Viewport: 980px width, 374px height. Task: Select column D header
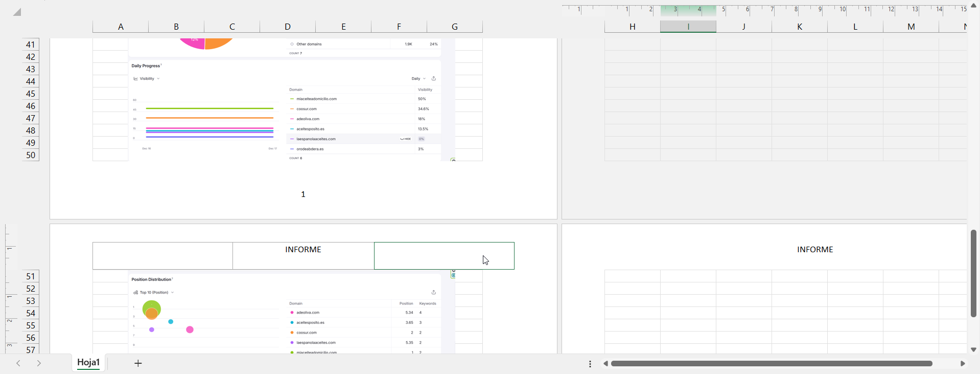(x=288, y=27)
